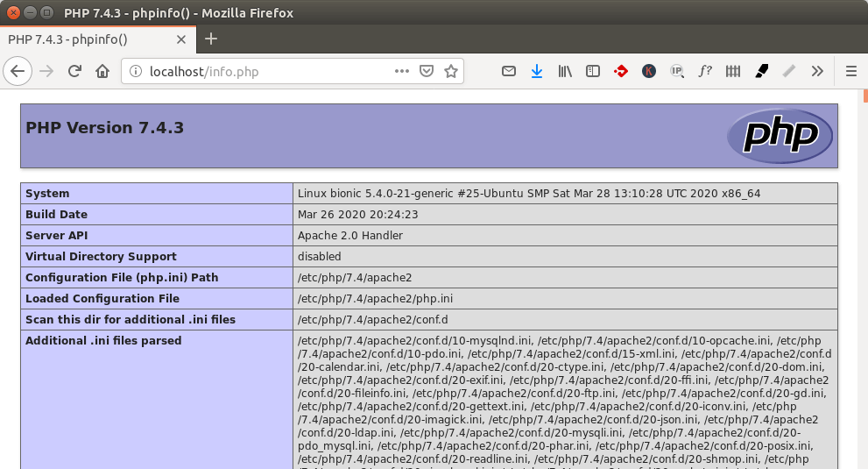Open the Library bookshelf icon
Screen dimensions: 868x469
[x=565, y=71]
